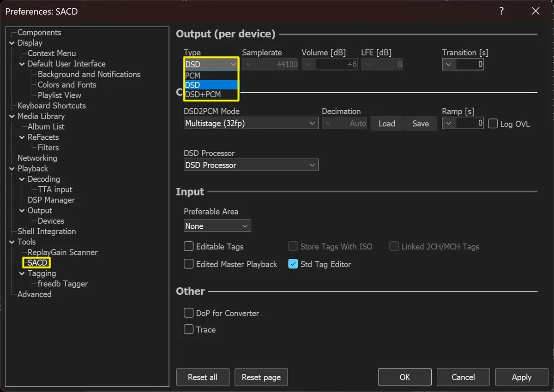The image size is (554, 392).
Task: Open the Volume dB dropdown
Action: pos(308,65)
